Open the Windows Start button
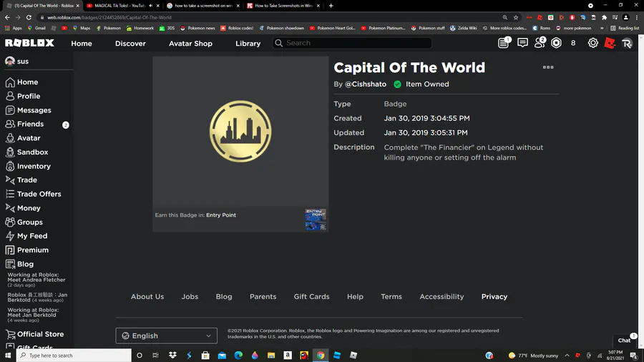Screen dimensions: 644x362 (x=8, y=356)
